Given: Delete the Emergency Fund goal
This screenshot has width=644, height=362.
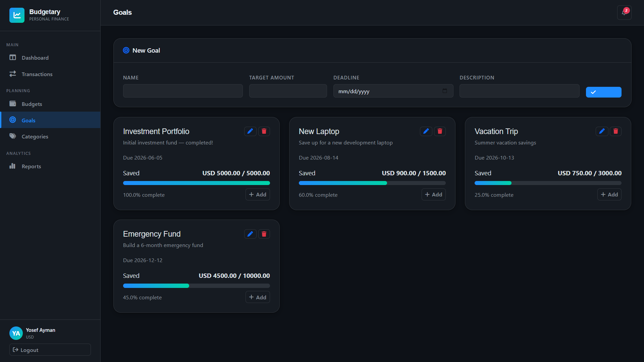Looking at the screenshot, I should tap(264, 234).
